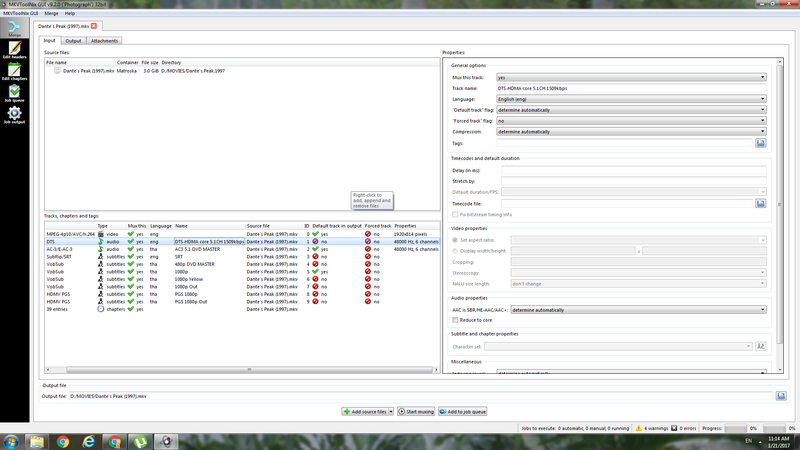
Task: Click the warnings icon in status bar
Action: pos(638,428)
